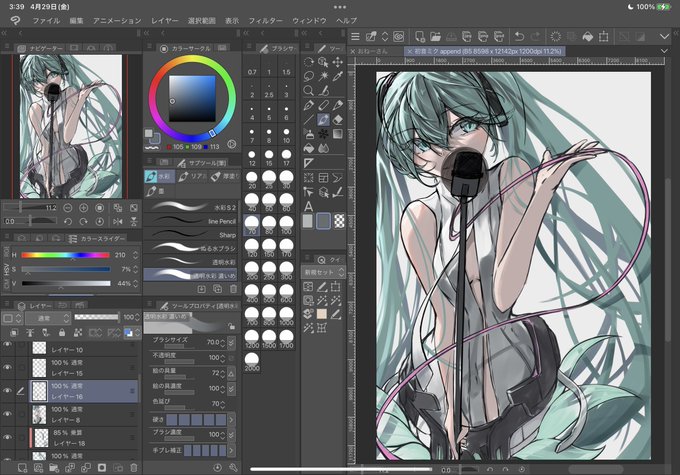The width and height of the screenshot is (680, 475).
Task: Select the Lasso selection tool
Action: (309, 76)
